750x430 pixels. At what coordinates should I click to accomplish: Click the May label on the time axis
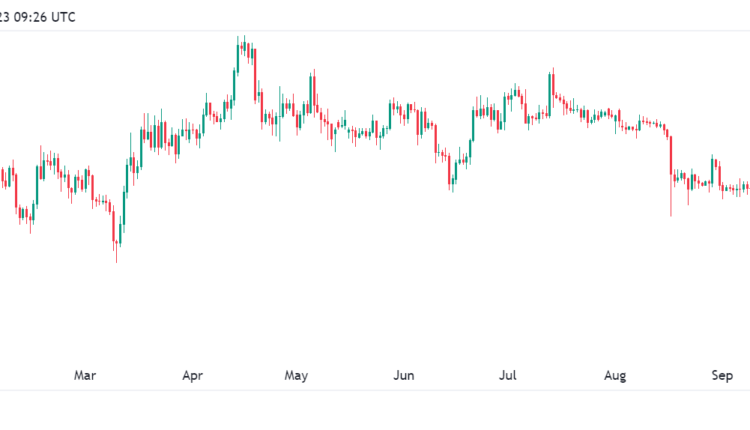296,376
